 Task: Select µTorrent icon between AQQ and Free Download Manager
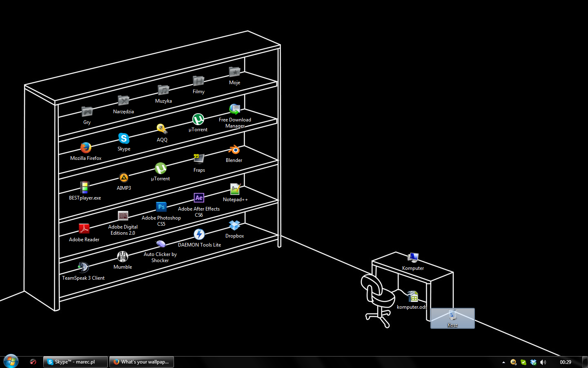pyautogui.click(x=198, y=119)
